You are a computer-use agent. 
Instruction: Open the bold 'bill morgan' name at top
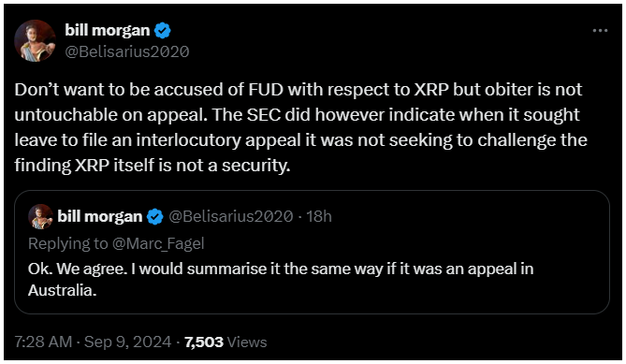click(x=108, y=30)
